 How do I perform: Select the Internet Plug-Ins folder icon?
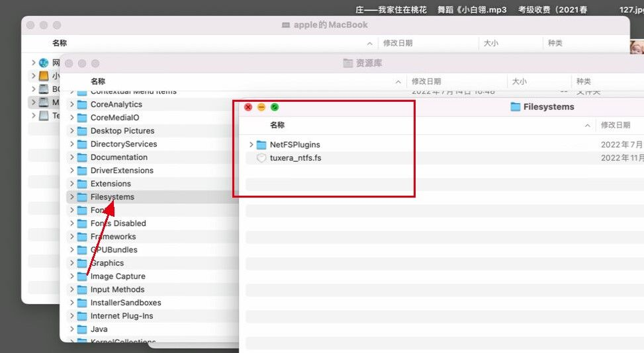[82, 316]
